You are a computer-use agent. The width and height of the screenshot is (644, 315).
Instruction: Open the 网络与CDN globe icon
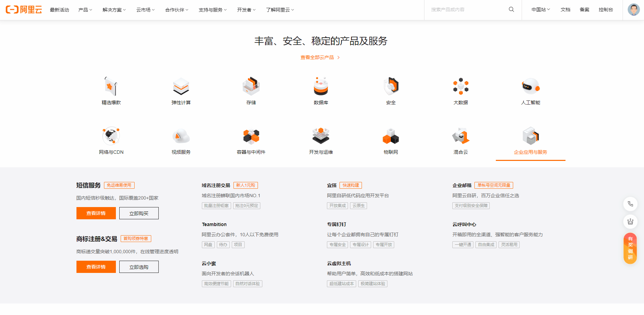pyautogui.click(x=111, y=135)
